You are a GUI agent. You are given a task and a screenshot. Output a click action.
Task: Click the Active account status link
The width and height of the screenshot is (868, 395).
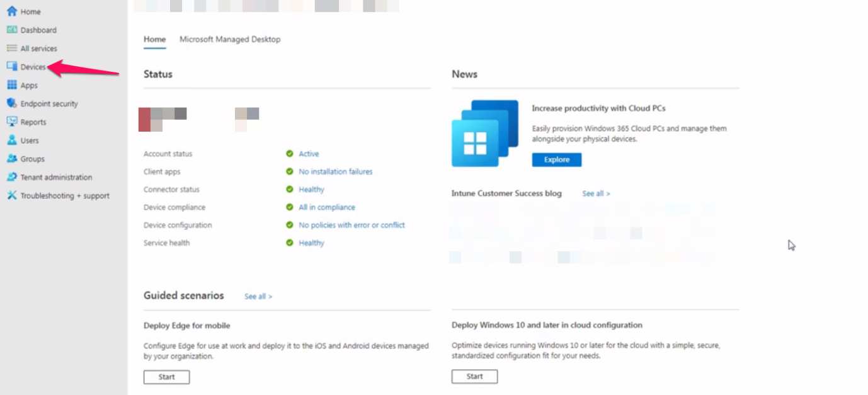click(x=309, y=154)
